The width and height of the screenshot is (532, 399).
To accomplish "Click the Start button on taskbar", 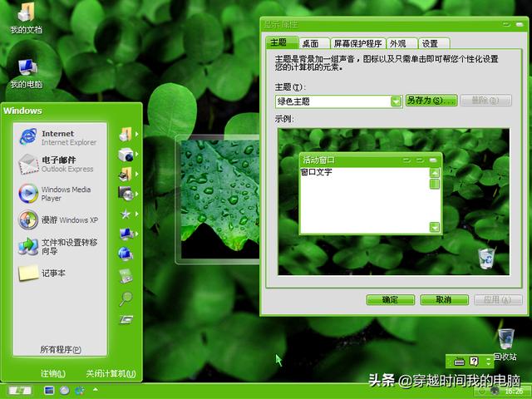I will [x=20, y=391].
